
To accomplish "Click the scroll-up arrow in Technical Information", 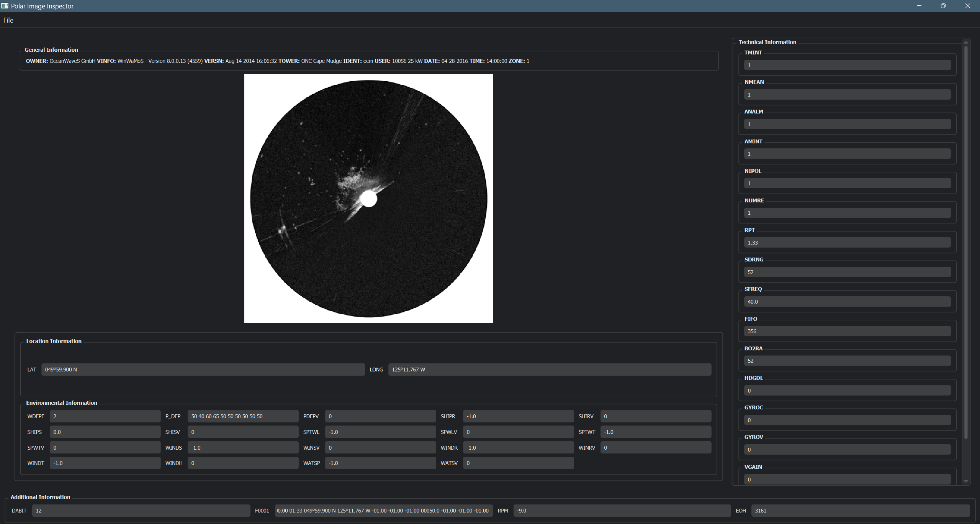I will 966,42.
